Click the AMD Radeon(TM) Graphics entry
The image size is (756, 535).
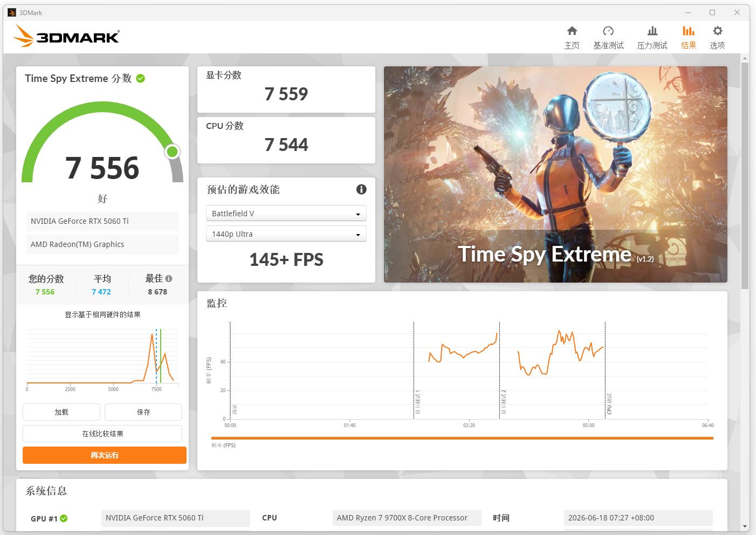[x=102, y=244]
